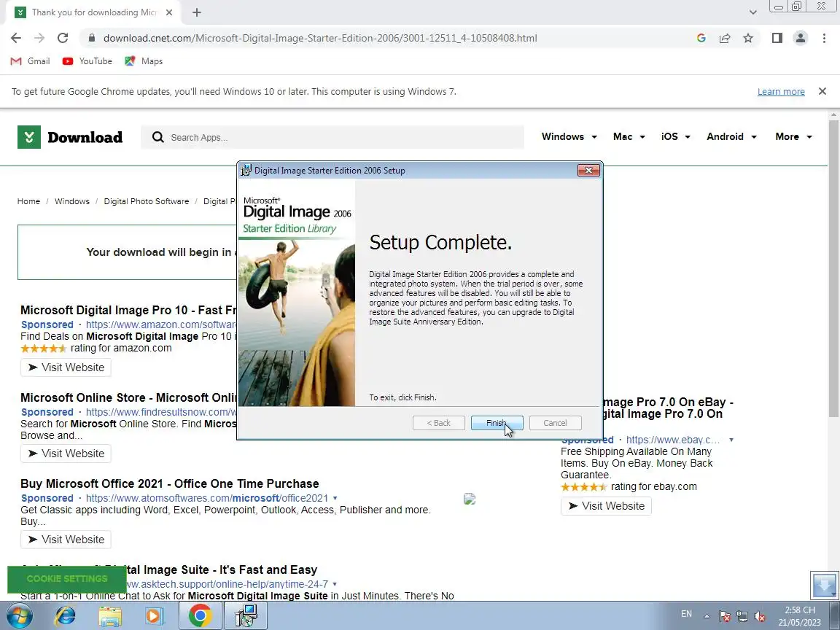Click Windows breadcrumb link
This screenshot has width=840, height=630.
(71, 201)
